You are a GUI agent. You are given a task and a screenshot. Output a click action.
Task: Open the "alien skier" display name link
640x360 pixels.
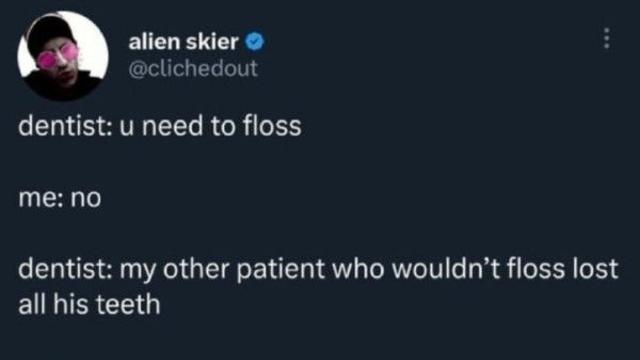click(183, 42)
